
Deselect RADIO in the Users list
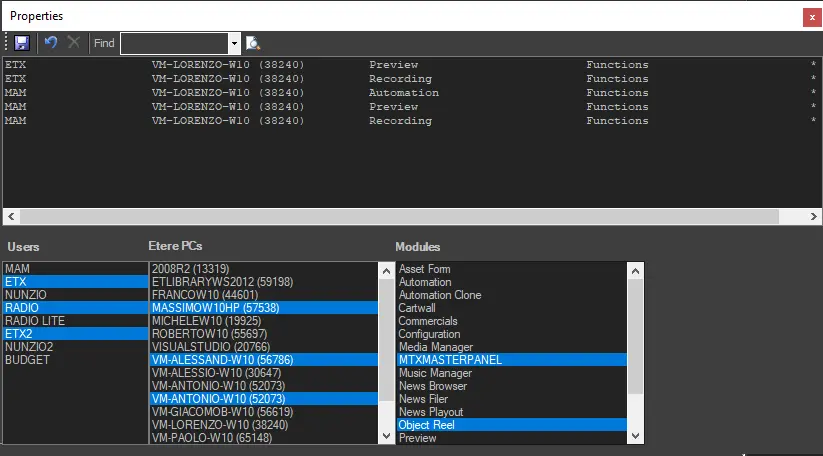pyautogui.click(x=22, y=308)
